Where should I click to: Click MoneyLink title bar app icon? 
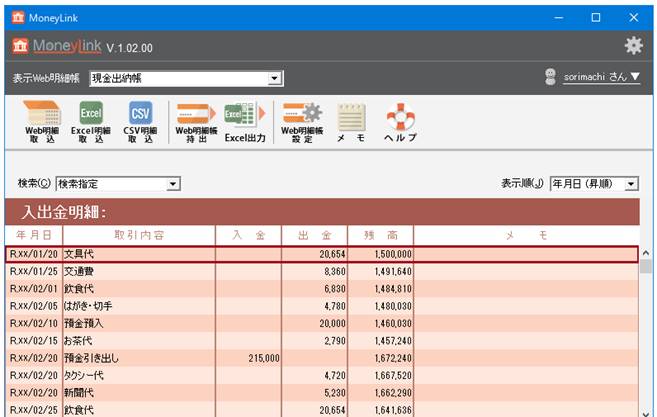click(18, 18)
